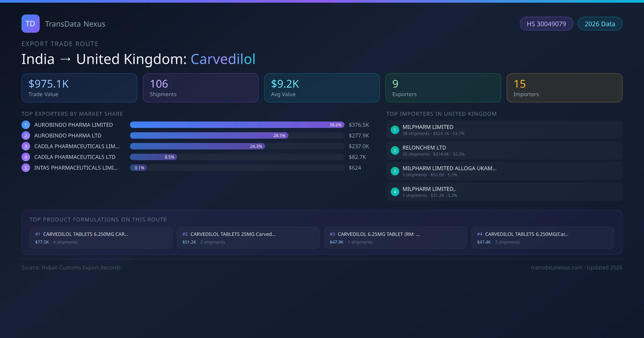Image resolution: width=644 pixels, height=338 pixels.
Task: Open the HS 30049079 filter pill
Action: pyautogui.click(x=546, y=24)
